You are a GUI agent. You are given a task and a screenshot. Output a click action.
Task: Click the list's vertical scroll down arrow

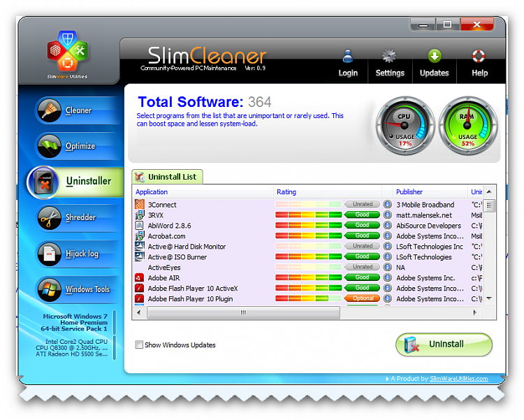[x=489, y=298]
